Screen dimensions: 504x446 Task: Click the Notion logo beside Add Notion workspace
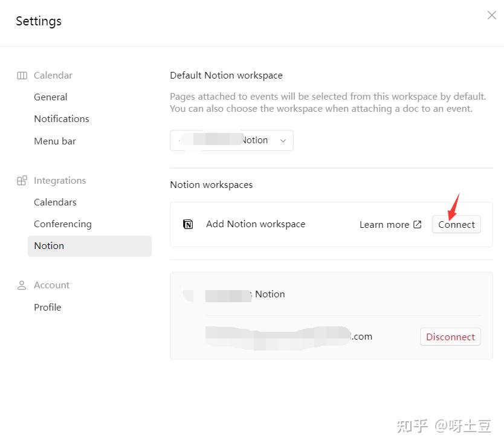click(x=187, y=224)
